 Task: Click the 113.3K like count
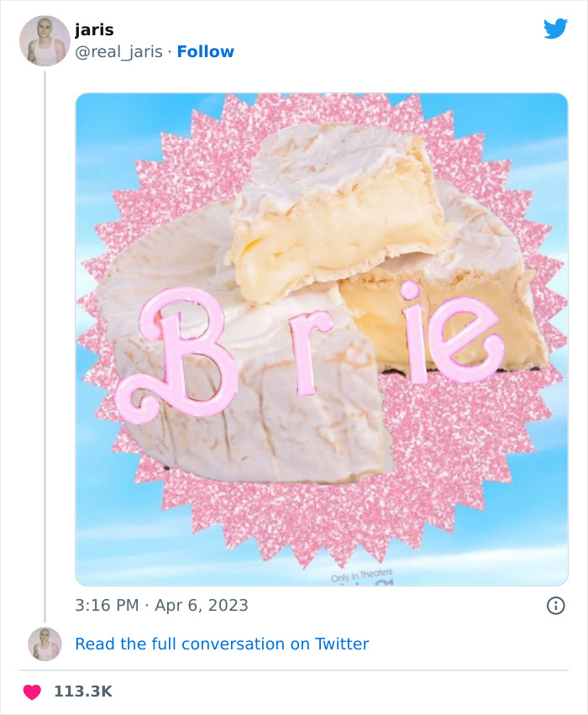(83, 691)
